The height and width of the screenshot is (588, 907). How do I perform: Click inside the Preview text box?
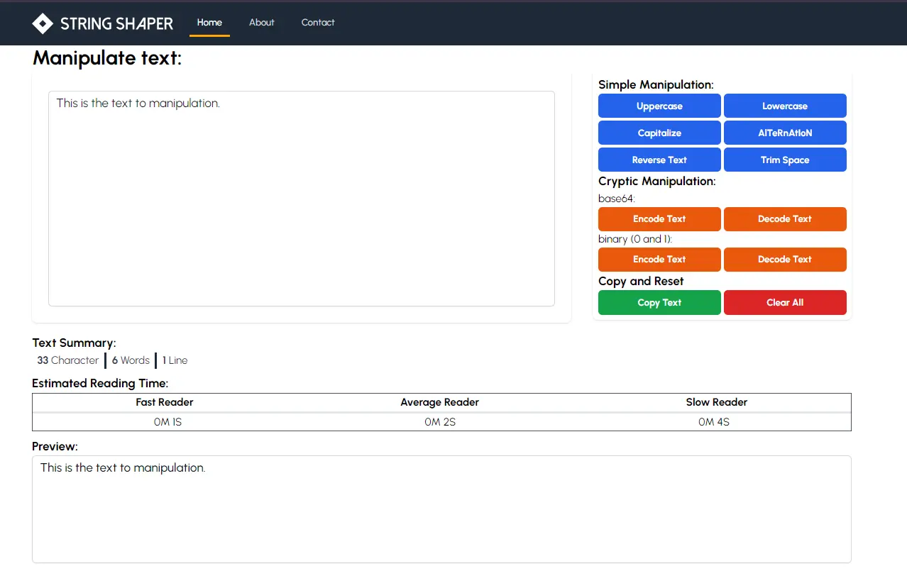tap(441, 509)
